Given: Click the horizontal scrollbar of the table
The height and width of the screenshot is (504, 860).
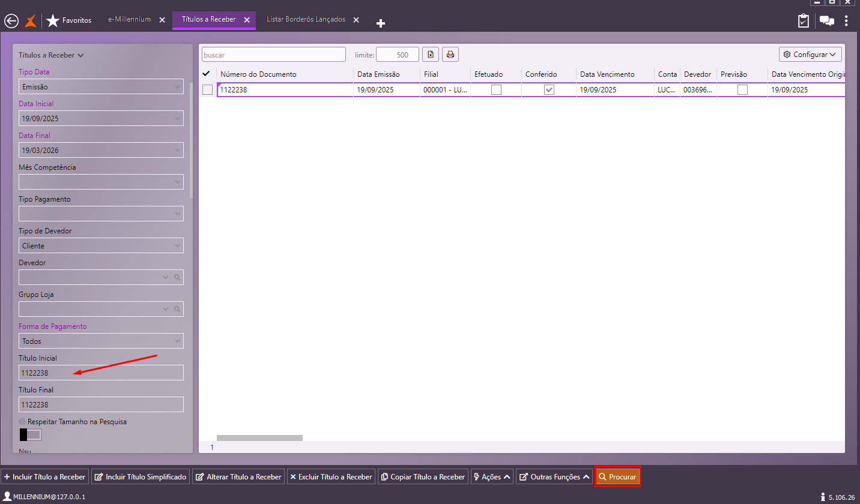Looking at the screenshot, I should click(259, 438).
